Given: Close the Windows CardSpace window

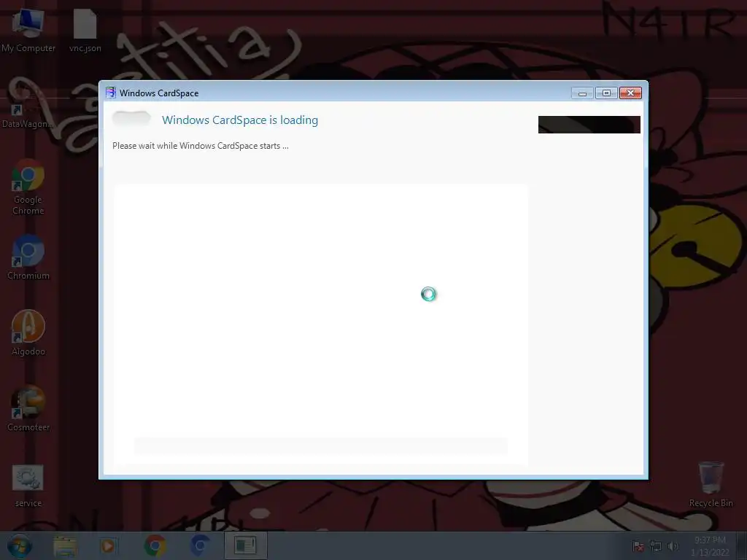Looking at the screenshot, I should tap(630, 93).
